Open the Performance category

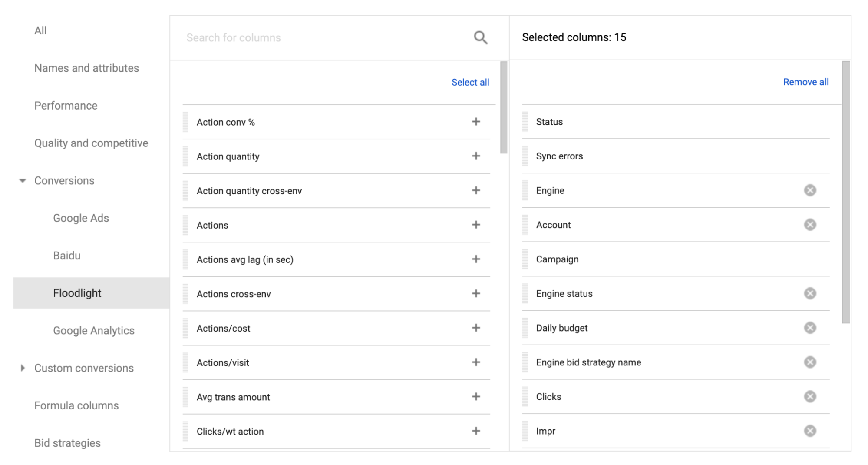point(66,105)
